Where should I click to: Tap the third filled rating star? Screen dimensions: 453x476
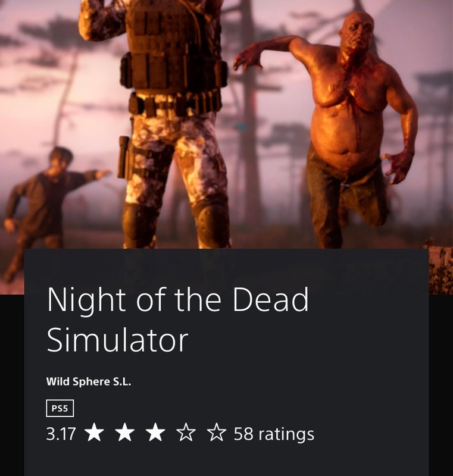tap(155, 432)
